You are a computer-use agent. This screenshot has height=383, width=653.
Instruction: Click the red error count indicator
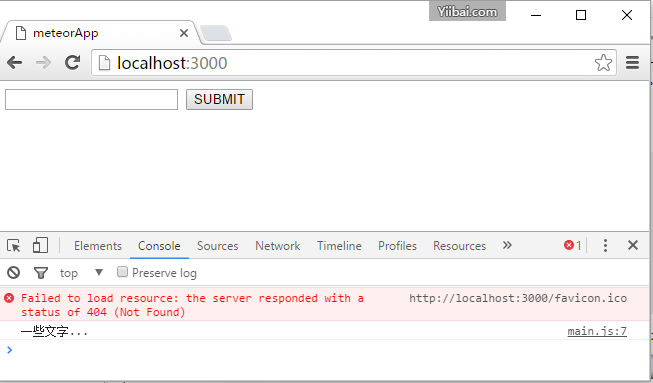click(x=573, y=246)
